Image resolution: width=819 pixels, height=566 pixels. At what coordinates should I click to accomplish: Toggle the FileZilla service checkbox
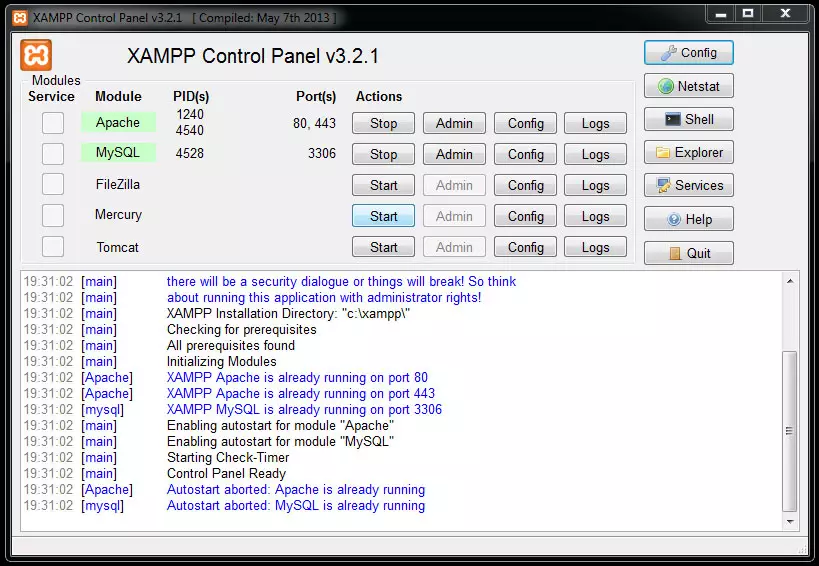pos(53,184)
